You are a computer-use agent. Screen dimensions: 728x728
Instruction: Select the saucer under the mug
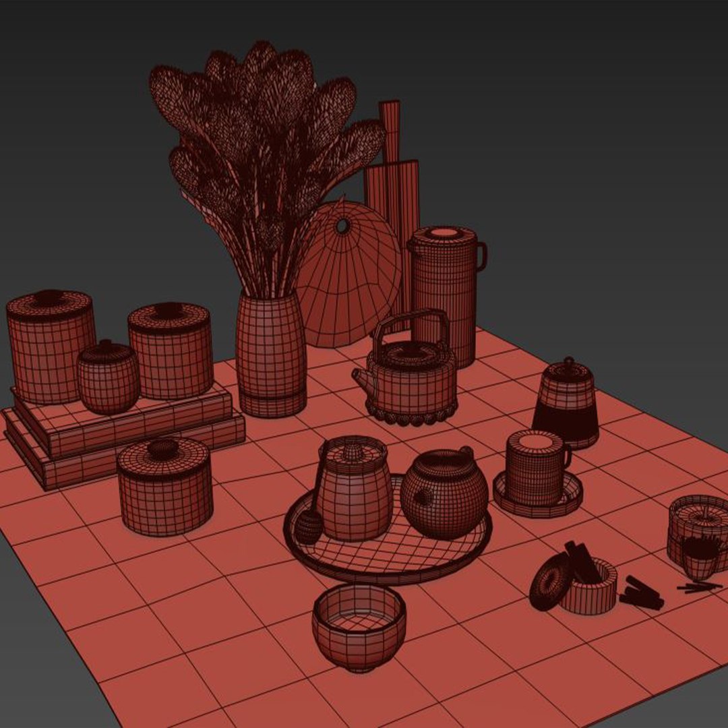(538, 495)
